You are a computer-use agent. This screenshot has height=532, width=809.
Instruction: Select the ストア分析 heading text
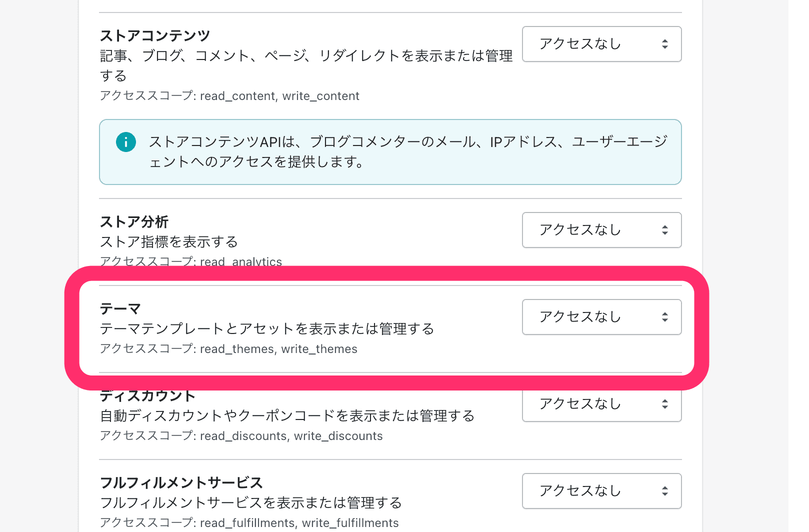click(x=134, y=221)
